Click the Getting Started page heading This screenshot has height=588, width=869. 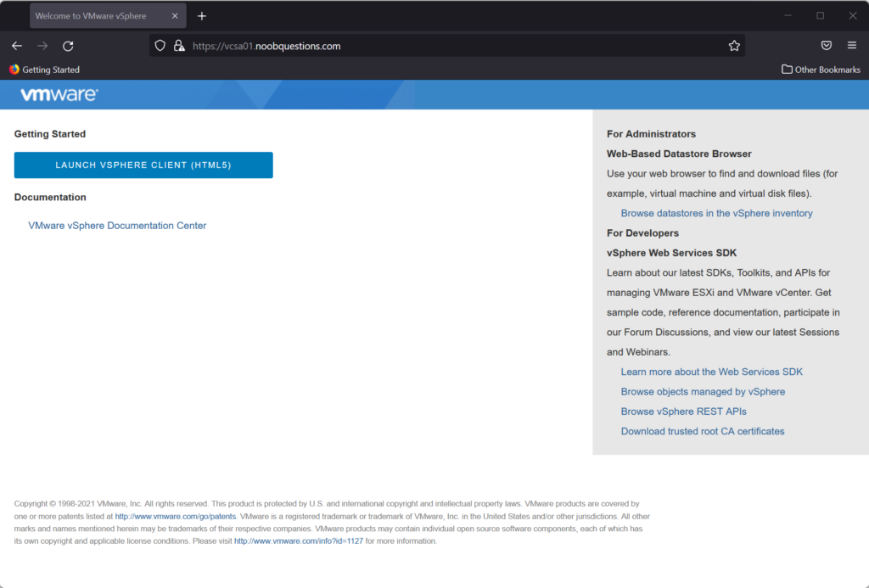click(50, 134)
